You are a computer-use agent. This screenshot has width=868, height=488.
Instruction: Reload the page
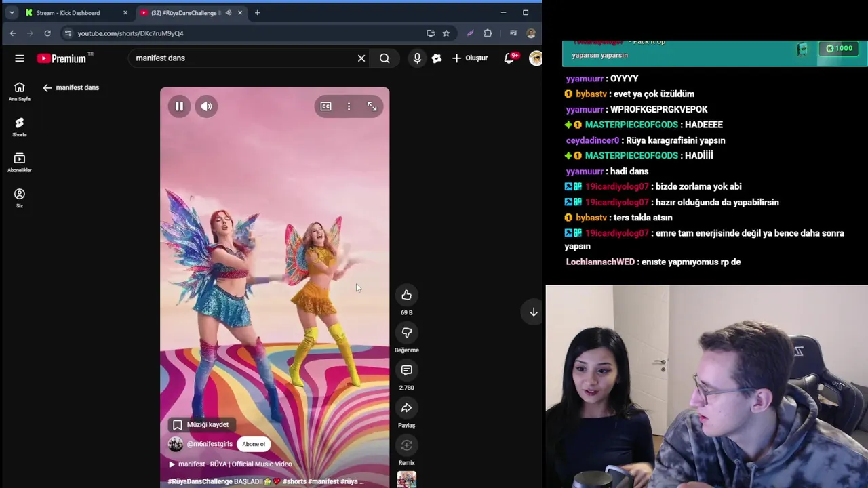click(47, 33)
